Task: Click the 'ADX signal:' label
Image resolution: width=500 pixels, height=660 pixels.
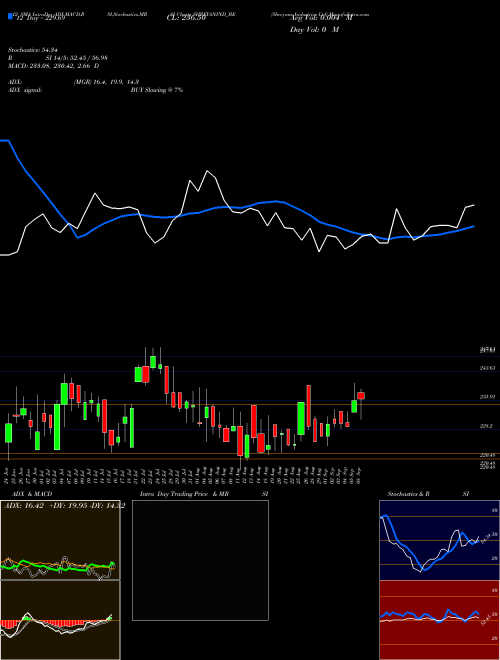Action: pyautogui.click(x=25, y=90)
